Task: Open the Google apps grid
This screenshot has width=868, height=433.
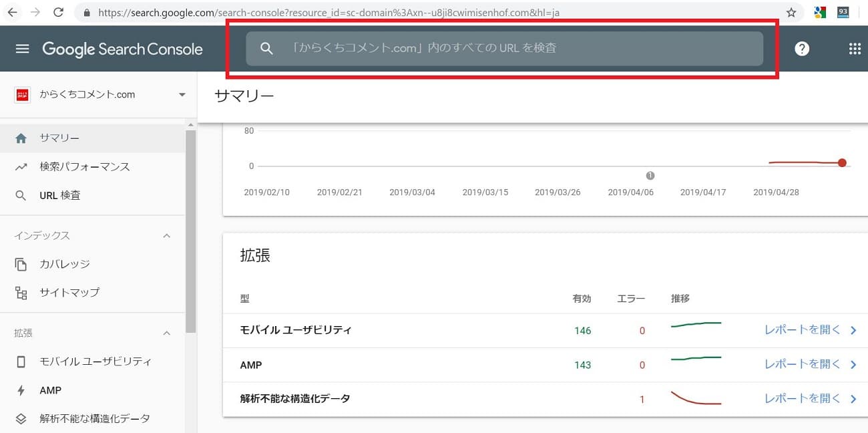Action: (854, 49)
